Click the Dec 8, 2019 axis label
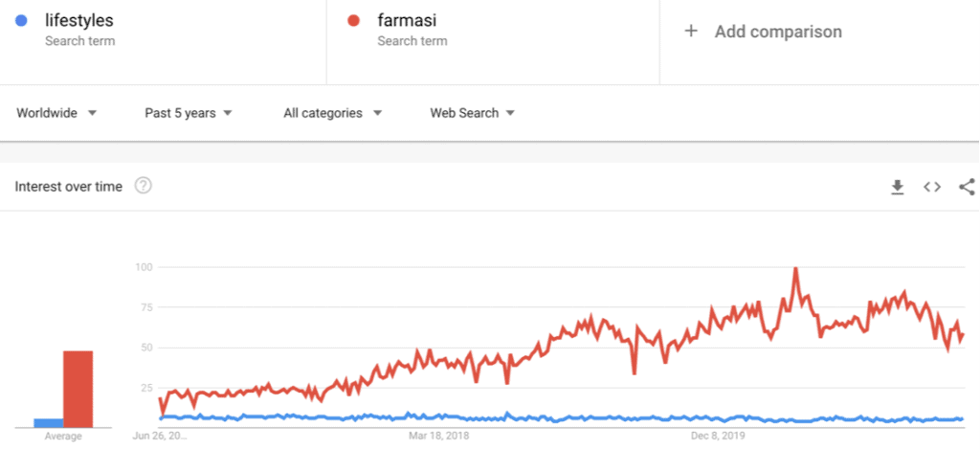Viewport: 980px width, 450px height. coord(718,436)
